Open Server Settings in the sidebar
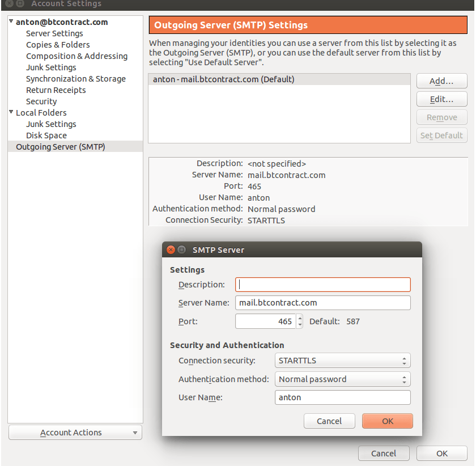 coord(54,33)
